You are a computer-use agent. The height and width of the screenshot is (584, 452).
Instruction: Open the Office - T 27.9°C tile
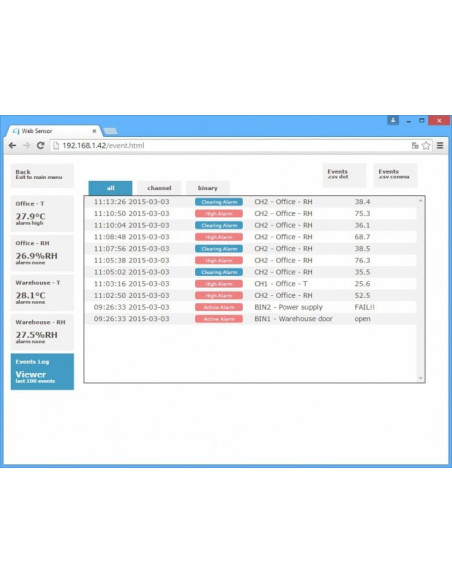pos(42,214)
